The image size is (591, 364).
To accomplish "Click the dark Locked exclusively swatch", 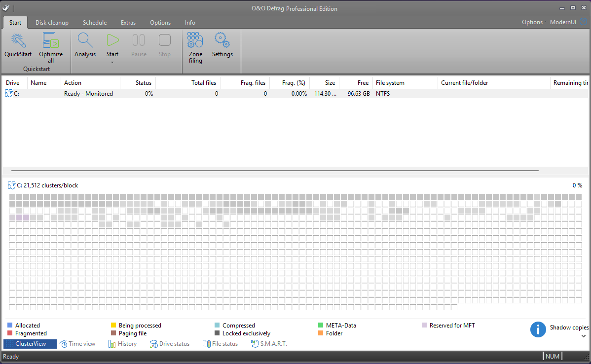I will point(217,333).
